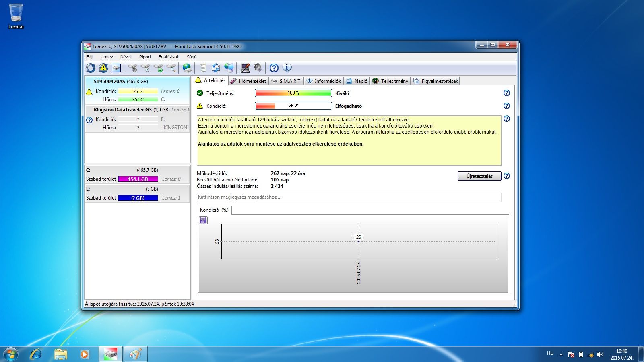Click the C: free space 454,1 GB bar
644x362 pixels.
point(138,179)
